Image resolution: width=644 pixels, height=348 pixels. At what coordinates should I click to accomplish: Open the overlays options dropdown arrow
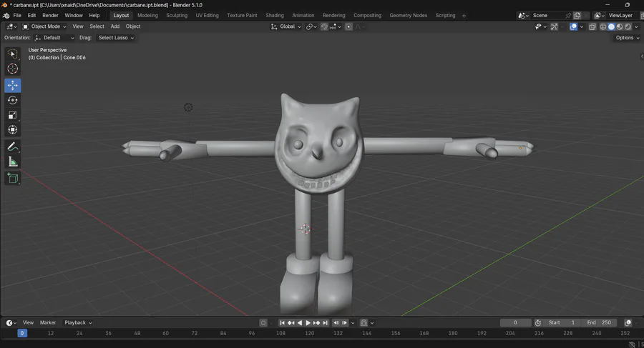[582, 26]
